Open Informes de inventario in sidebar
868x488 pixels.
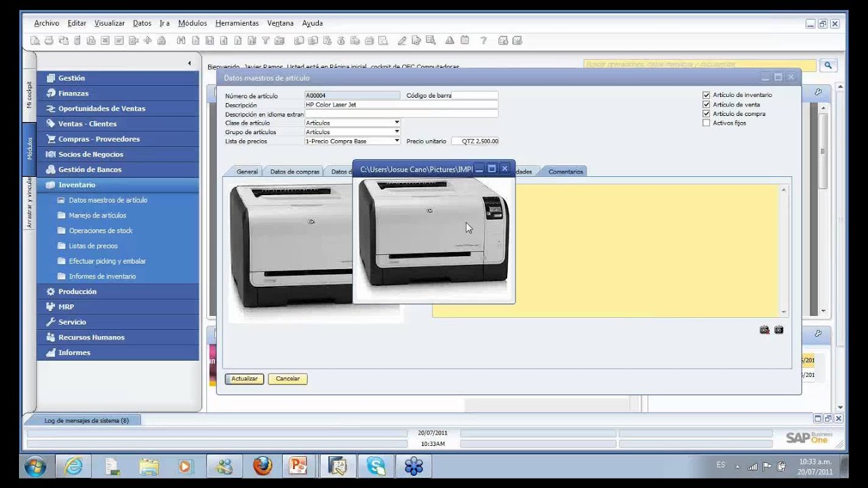click(102, 277)
